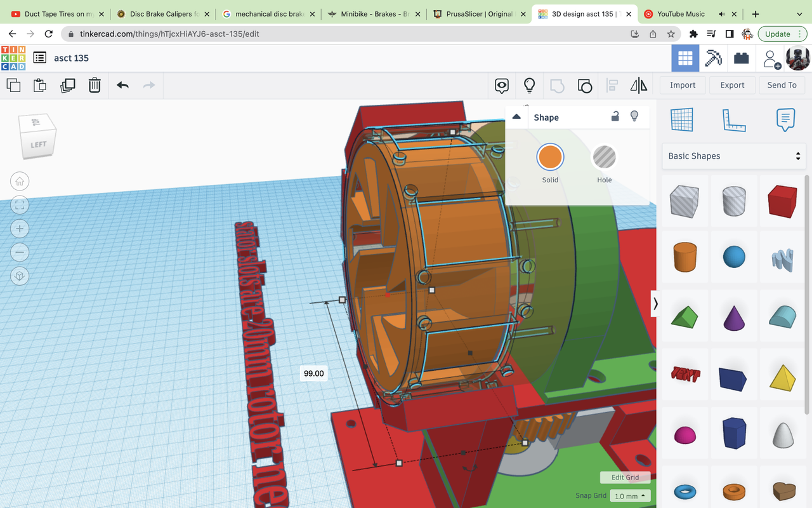The image size is (812, 508).
Task: Choose the Solid color swatch
Action: pyautogui.click(x=550, y=157)
